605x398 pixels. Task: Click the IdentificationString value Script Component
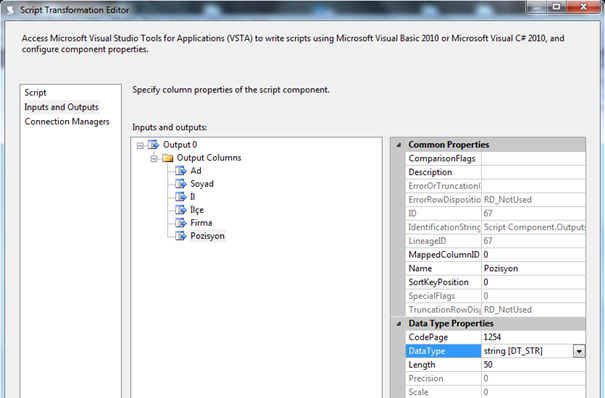point(534,228)
